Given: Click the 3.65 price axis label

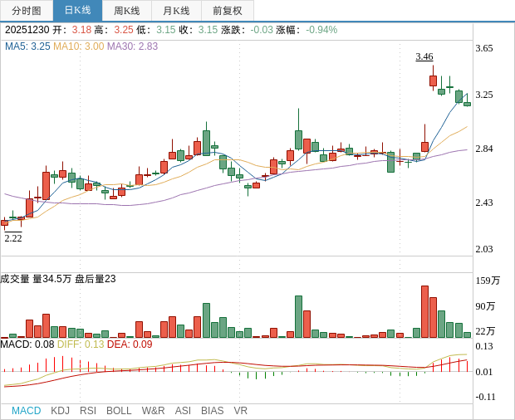Looking at the screenshot, I should 484,49.
